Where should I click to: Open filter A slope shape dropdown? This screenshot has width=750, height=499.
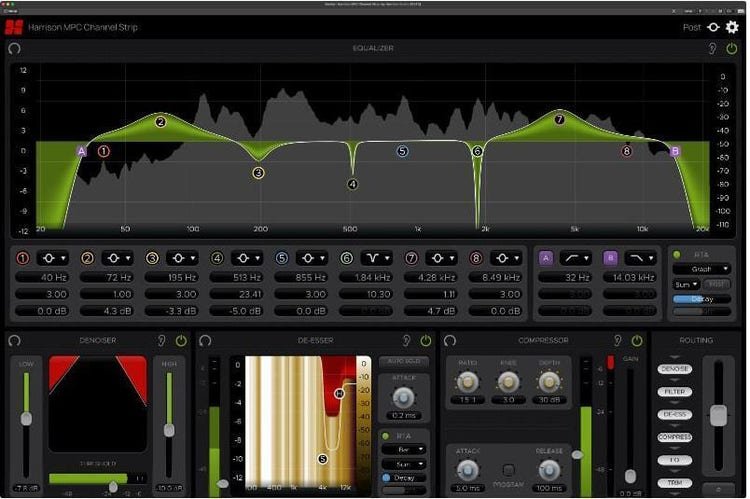[x=576, y=258]
